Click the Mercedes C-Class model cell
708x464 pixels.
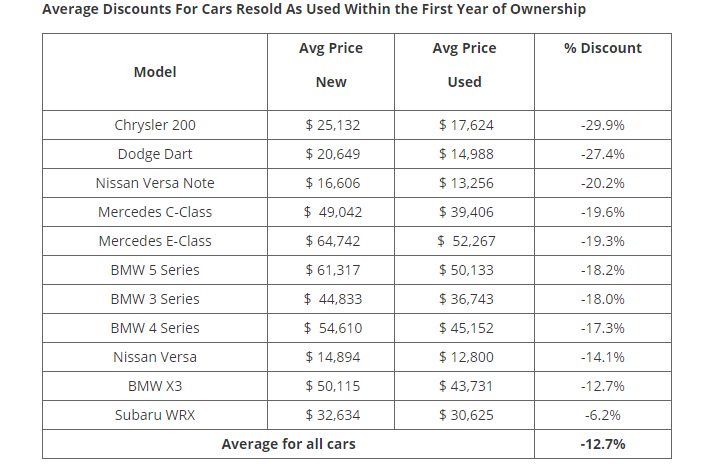pyautogui.click(x=155, y=212)
